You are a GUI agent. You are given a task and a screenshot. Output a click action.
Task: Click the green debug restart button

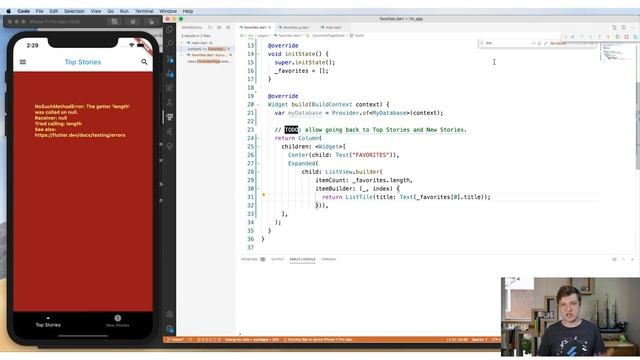(x=617, y=37)
